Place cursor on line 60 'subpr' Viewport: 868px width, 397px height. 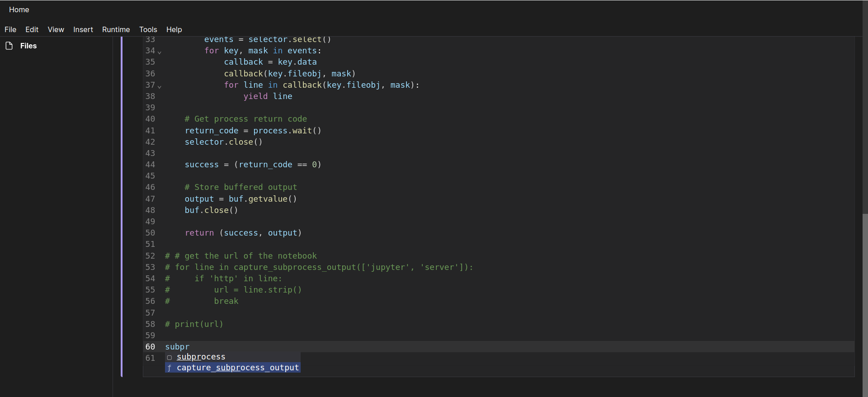(x=177, y=347)
